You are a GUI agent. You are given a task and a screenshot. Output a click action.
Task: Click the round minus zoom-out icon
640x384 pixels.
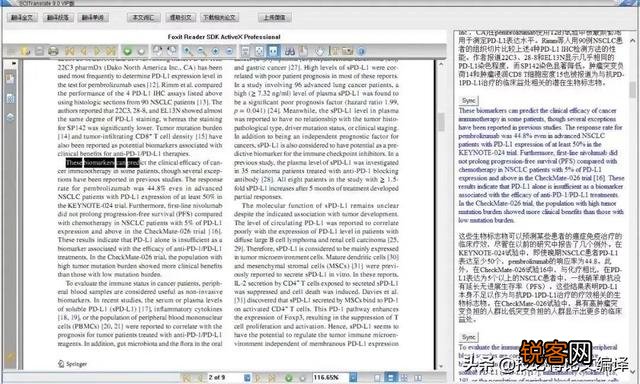coord(230,51)
